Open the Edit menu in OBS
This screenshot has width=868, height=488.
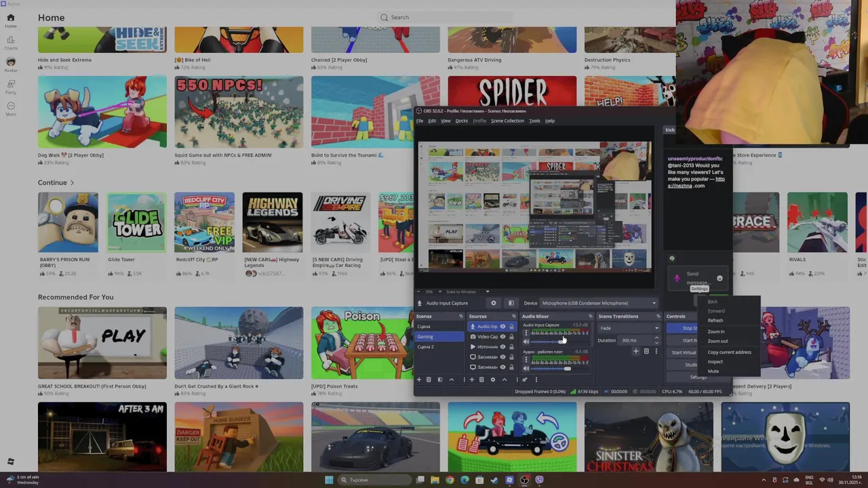point(432,121)
